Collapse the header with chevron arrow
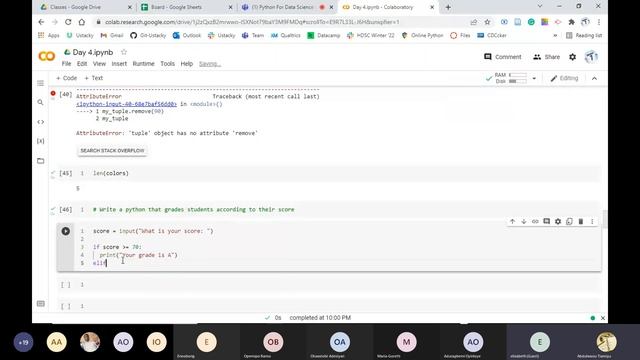Image resolution: width=640 pixels, height=360 pixels. pyautogui.click(x=594, y=78)
